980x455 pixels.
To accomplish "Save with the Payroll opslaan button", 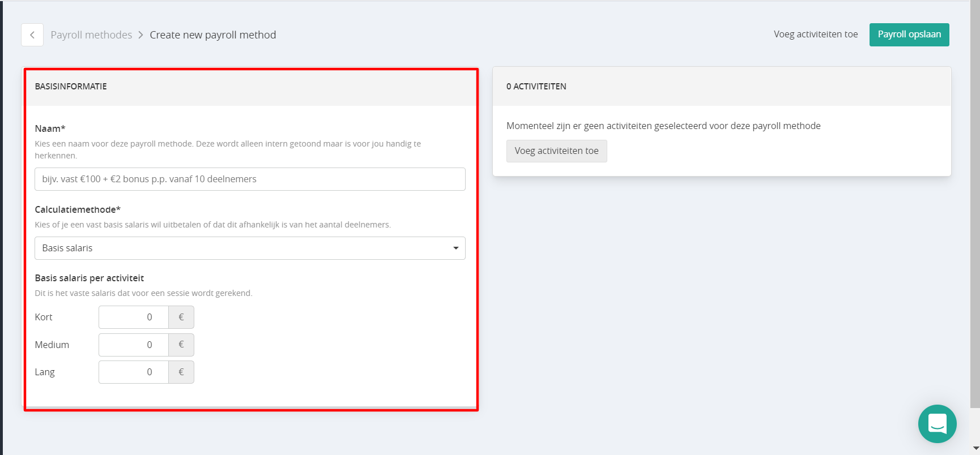I will point(909,35).
